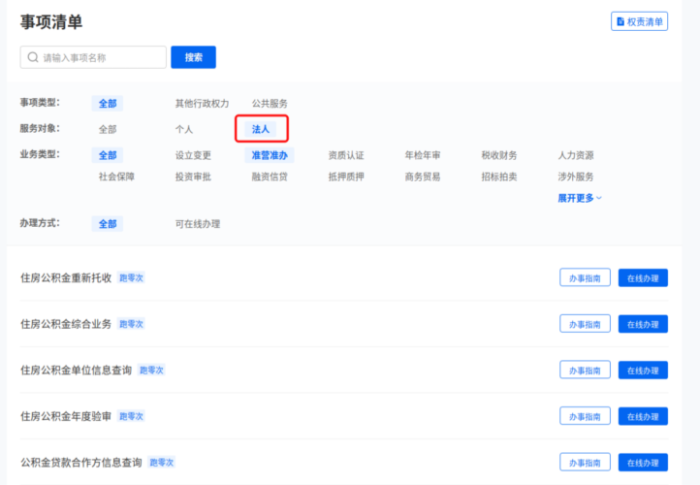Image resolution: width=700 pixels, height=485 pixels.
Task: Click the 跑零次 tag on 住房公积金年度验审
Action: click(131, 416)
